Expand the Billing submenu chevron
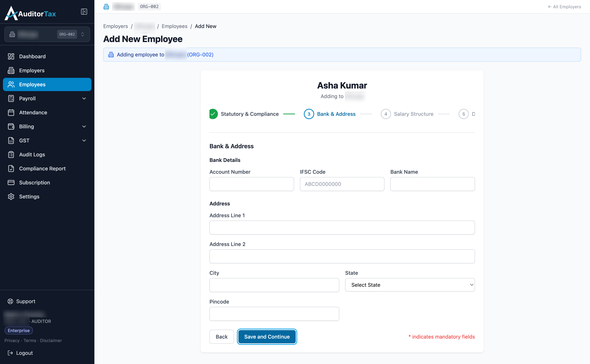This screenshot has width=590, height=364. pyautogui.click(x=84, y=126)
